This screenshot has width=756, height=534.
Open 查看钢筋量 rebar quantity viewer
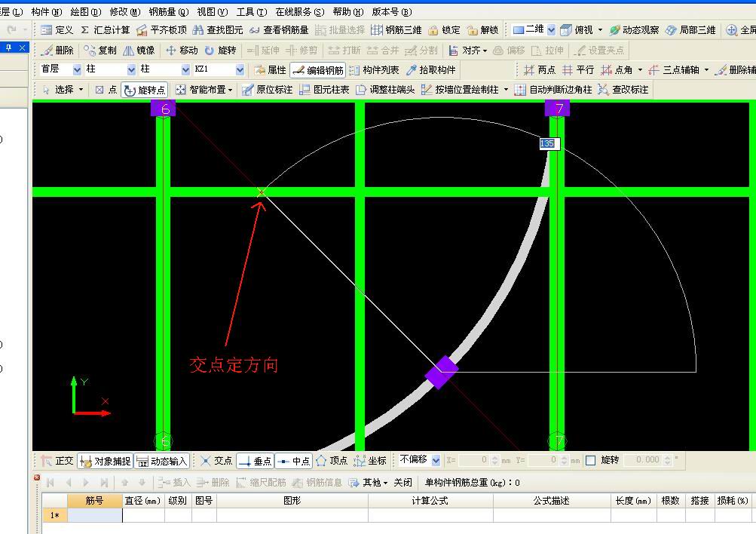point(279,30)
